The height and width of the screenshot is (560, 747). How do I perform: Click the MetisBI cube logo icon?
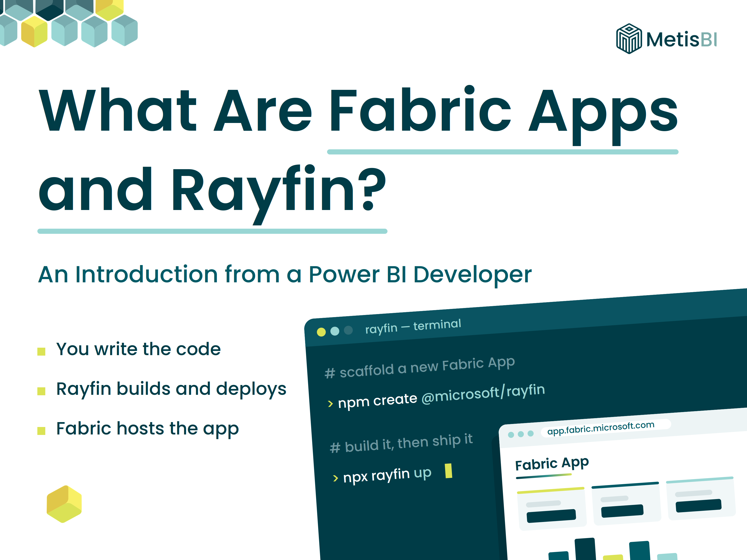[x=629, y=38]
